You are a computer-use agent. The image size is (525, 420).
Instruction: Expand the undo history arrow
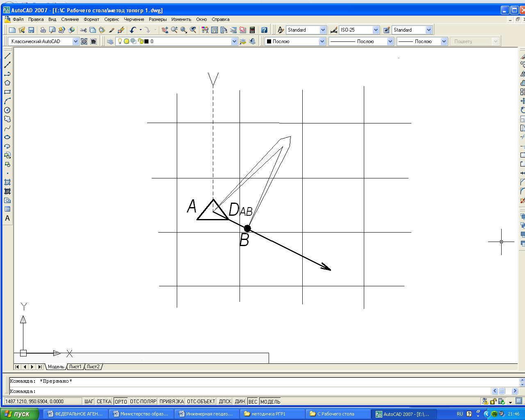coord(141,30)
